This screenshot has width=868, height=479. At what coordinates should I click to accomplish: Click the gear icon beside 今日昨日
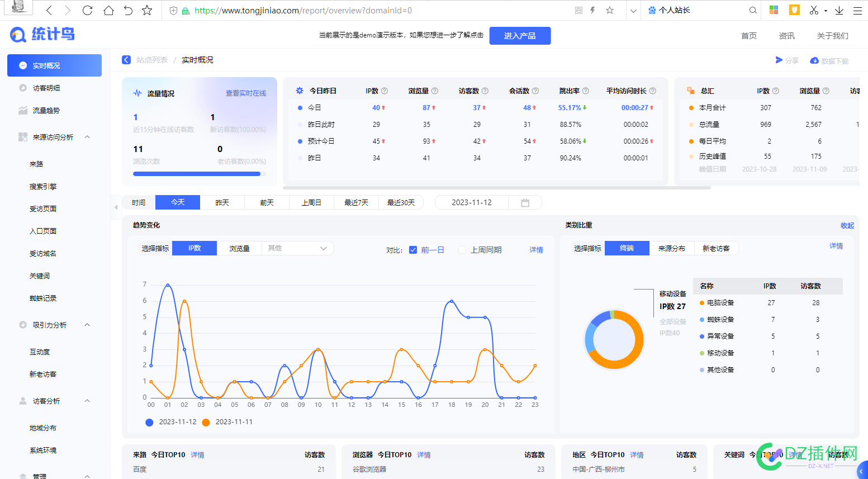(x=300, y=91)
